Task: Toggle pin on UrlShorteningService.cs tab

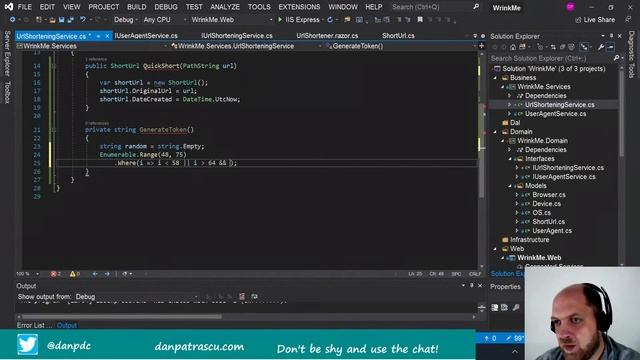Action: 98,36
